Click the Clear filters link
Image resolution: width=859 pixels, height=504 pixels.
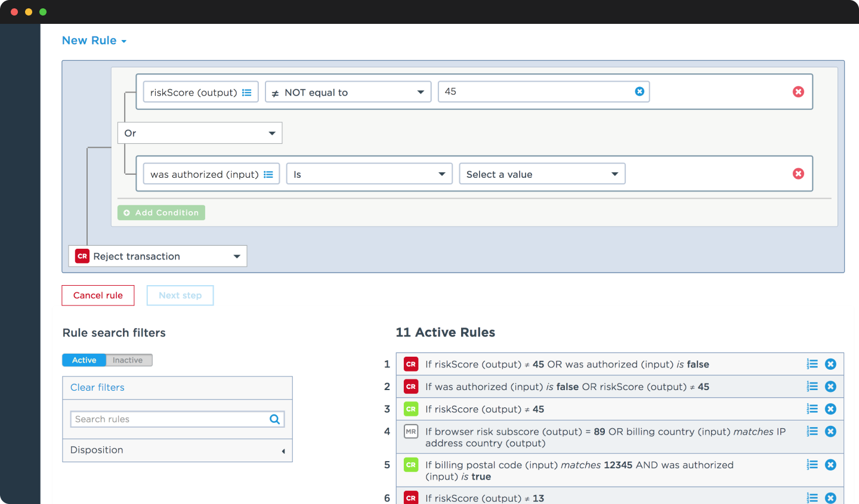(x=97, y=388)
